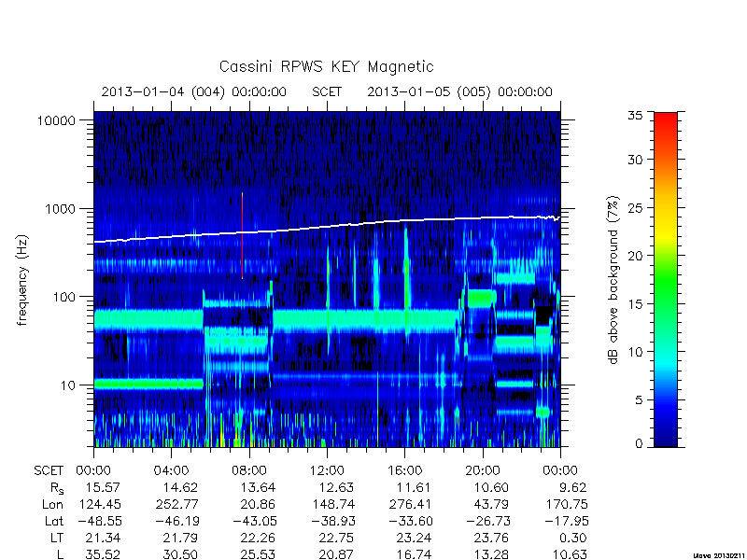Click the Rs value '15.57'

click(x=103, y=487)
